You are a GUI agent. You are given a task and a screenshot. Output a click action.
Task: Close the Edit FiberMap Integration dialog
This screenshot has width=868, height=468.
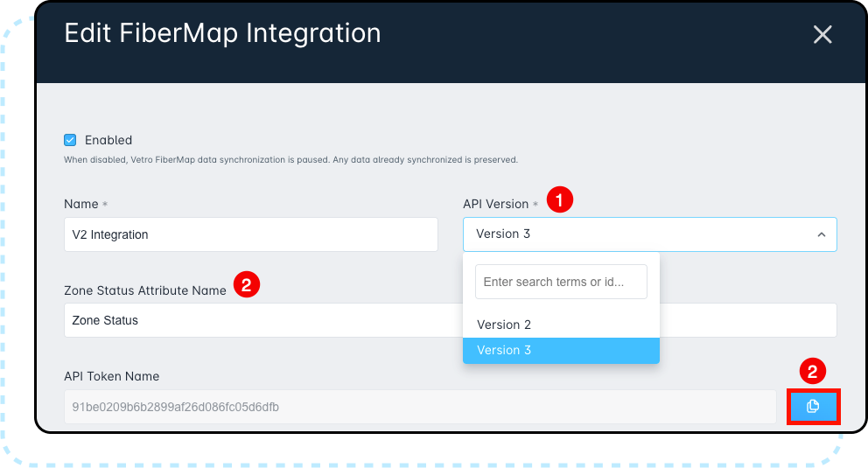[822, 34]
